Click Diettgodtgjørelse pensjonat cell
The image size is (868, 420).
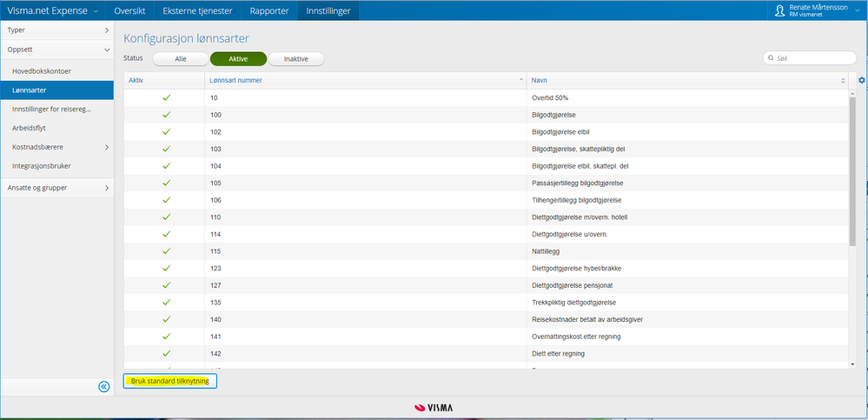pos(687,285)
